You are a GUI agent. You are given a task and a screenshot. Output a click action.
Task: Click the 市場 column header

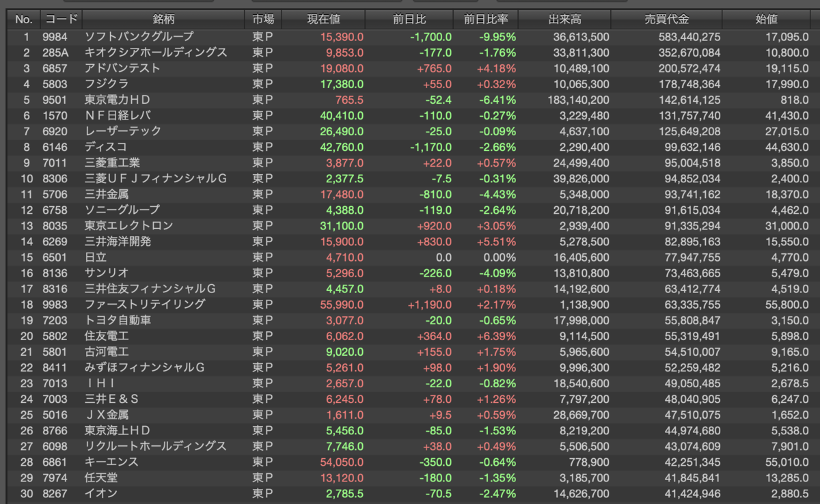pyautogui.click(x=262, y=20)
